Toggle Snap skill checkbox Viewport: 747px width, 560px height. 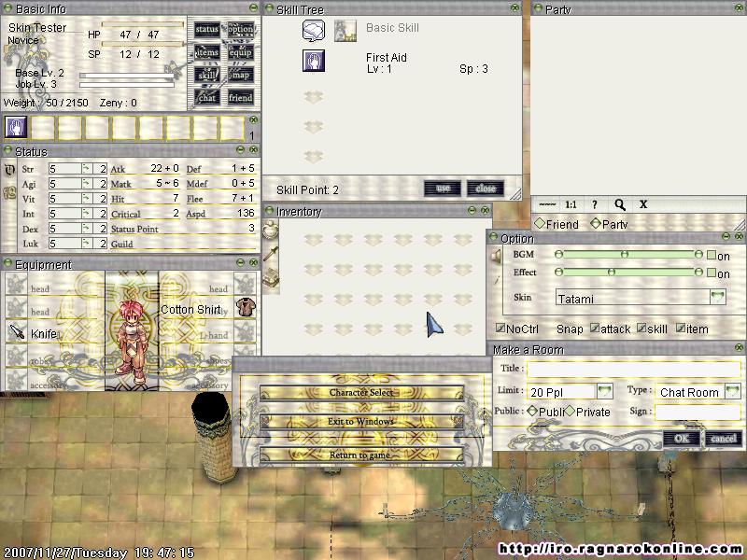(641, 328)
